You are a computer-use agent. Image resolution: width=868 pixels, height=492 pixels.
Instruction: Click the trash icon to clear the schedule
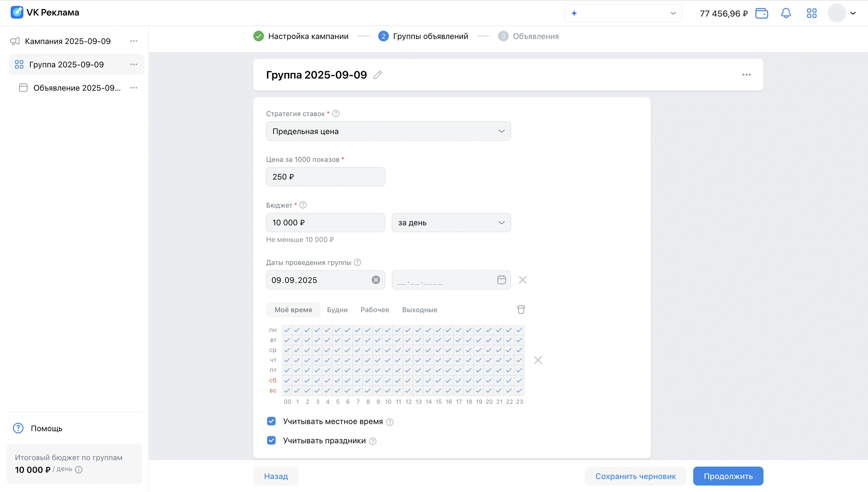tap(521, 309)
